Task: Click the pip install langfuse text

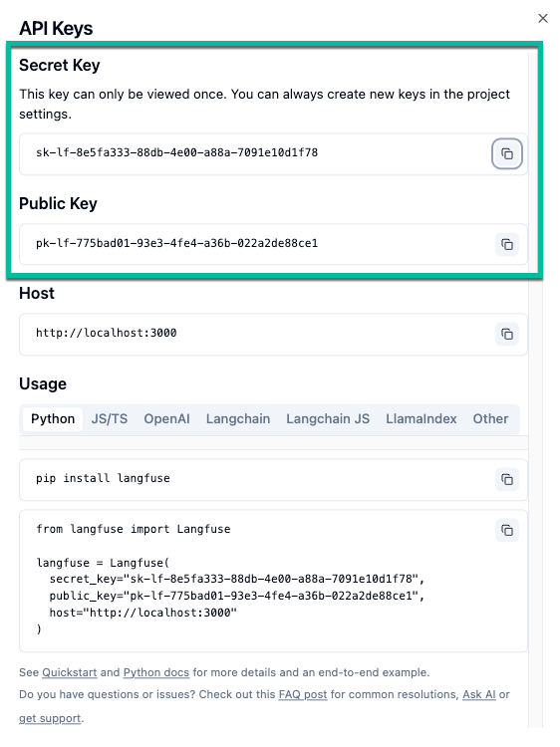Action: tap(103, 478)
